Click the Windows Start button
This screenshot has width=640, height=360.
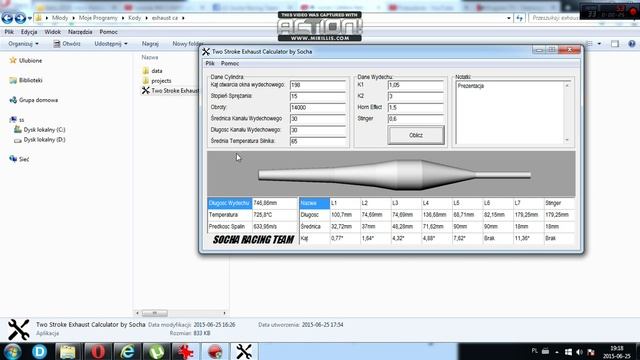[x=12, y=351]
